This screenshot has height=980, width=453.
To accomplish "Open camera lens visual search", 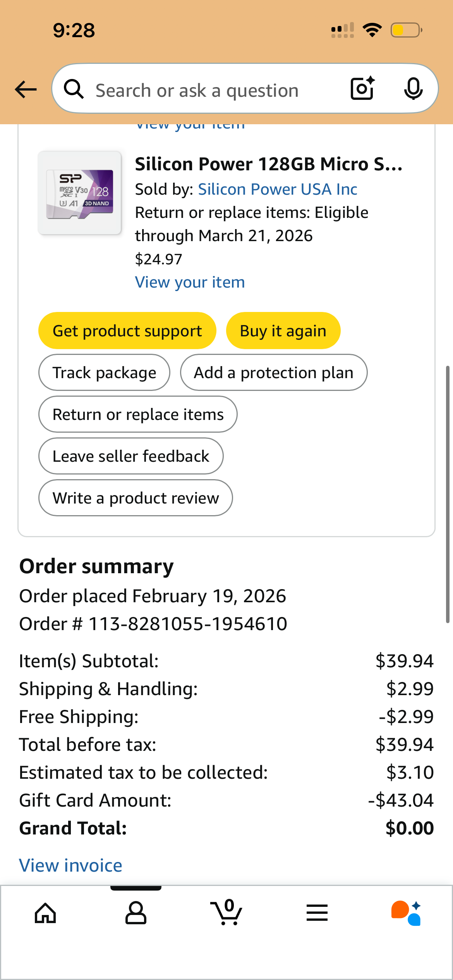I will (362, 89).
